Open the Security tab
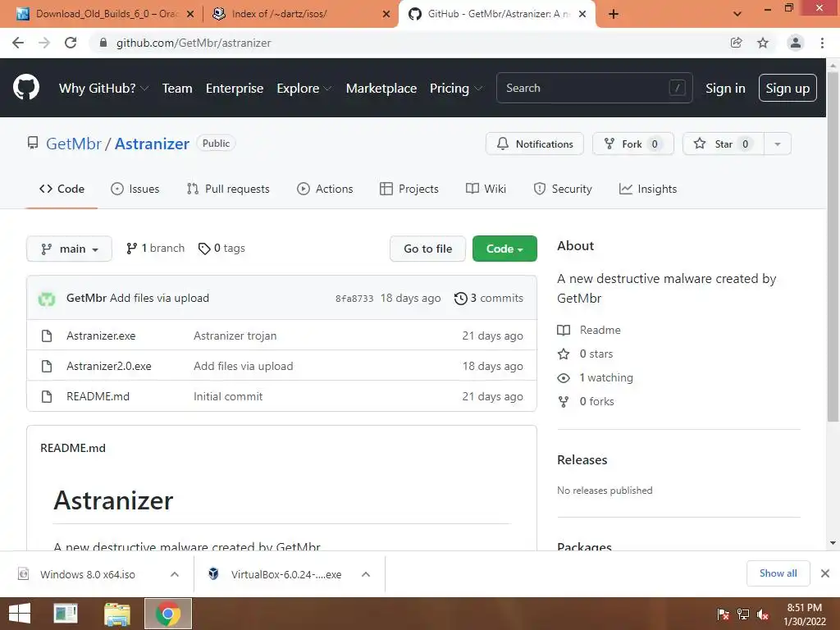This screenshot has height=630, width=840. [x=563, y=189]
